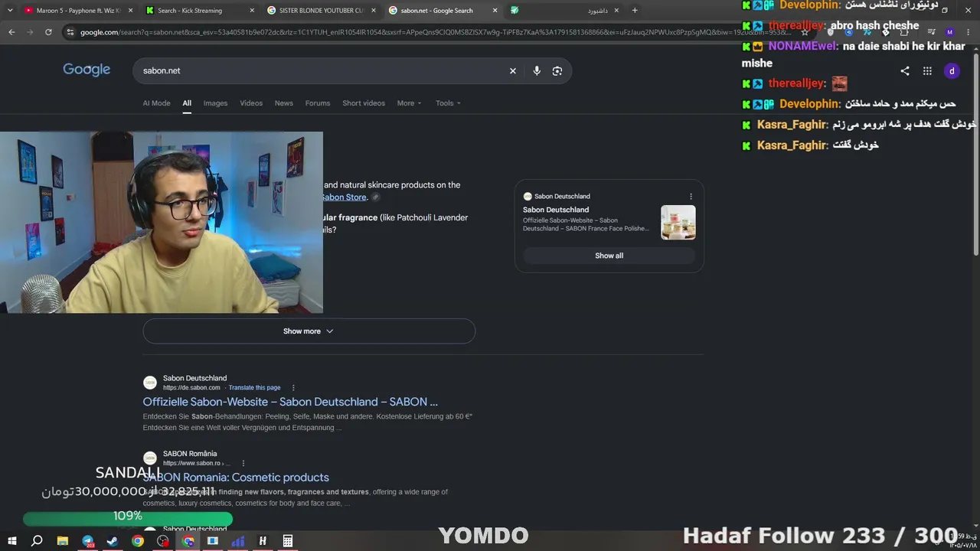This screenshot has width=980, height=551.
Task: Click the Sabon Deutschland product thumbnail
Action: point(678,223)
